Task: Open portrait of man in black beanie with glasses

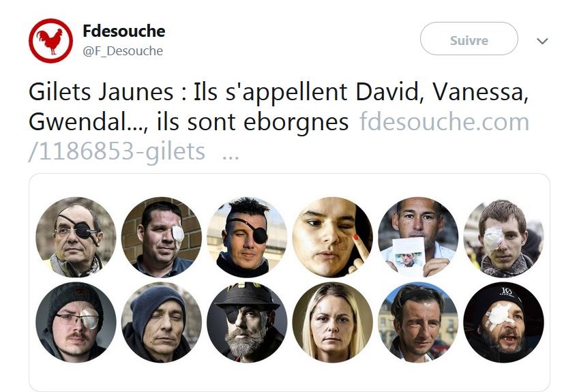Action: point(76,322)
